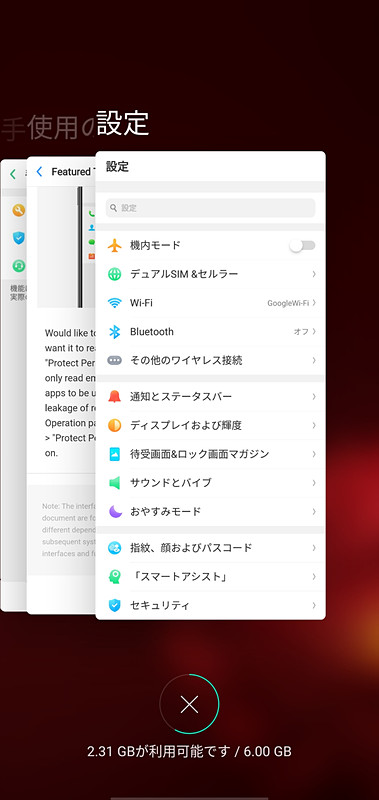The image size is (379, 800).
Task: Tap the green back arrow in leftmost window
Action: click(x=13, y=174)
